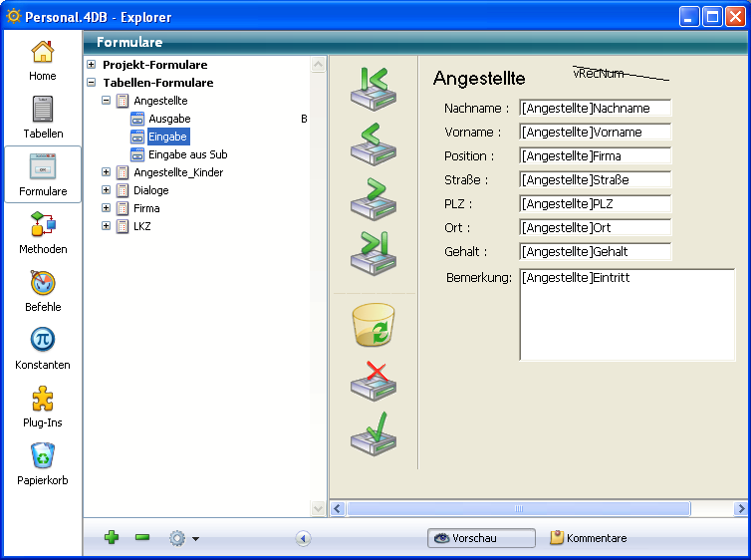Image resolution: width=751 pixels, height=560 pixels.
Task: Click the green minus remove icon
Action: coord(142,538)
